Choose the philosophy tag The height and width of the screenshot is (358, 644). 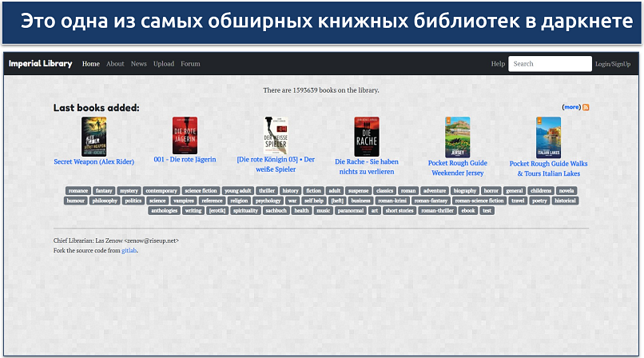[x=105, y=201]
